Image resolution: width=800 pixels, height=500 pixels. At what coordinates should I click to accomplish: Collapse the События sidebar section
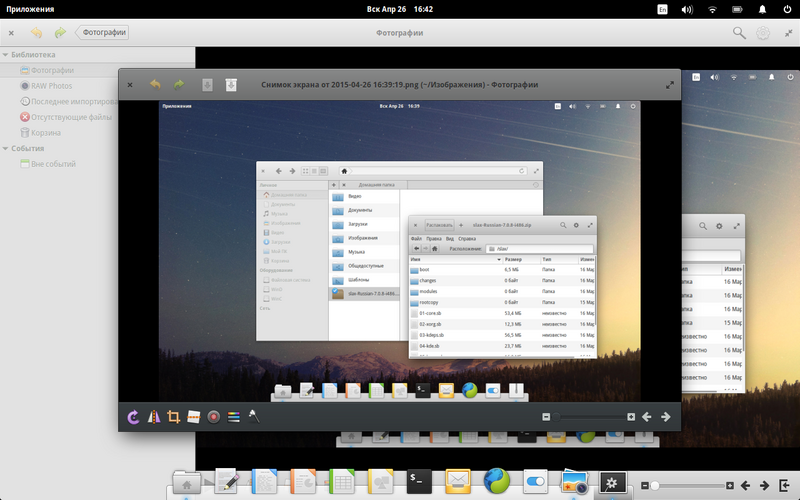point(5,148)
